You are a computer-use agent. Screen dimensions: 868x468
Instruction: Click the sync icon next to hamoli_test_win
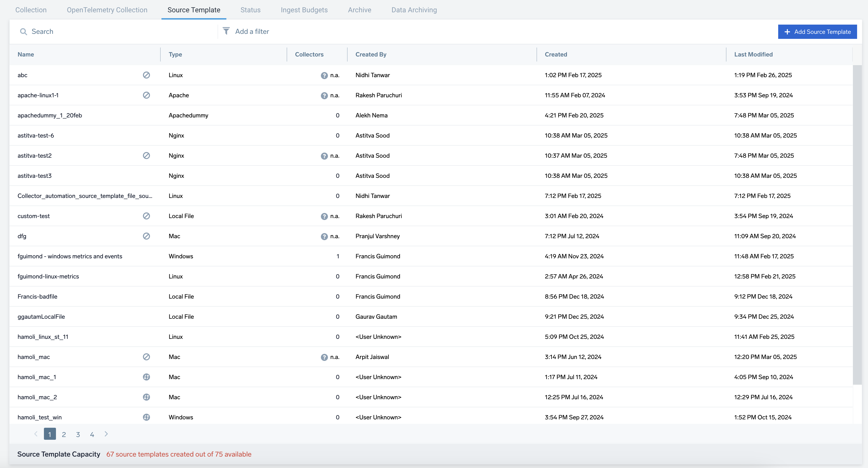tap(147, 417)
